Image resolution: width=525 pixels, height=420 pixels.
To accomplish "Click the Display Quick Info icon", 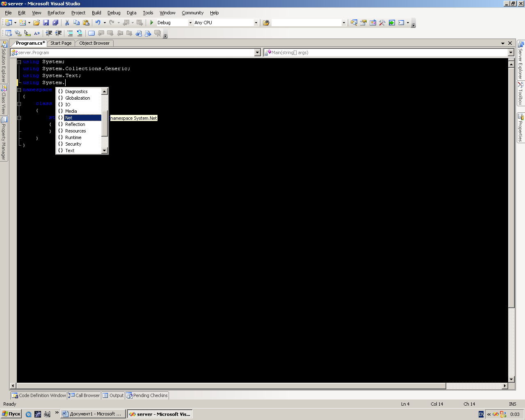I will [x=27, y=33].
